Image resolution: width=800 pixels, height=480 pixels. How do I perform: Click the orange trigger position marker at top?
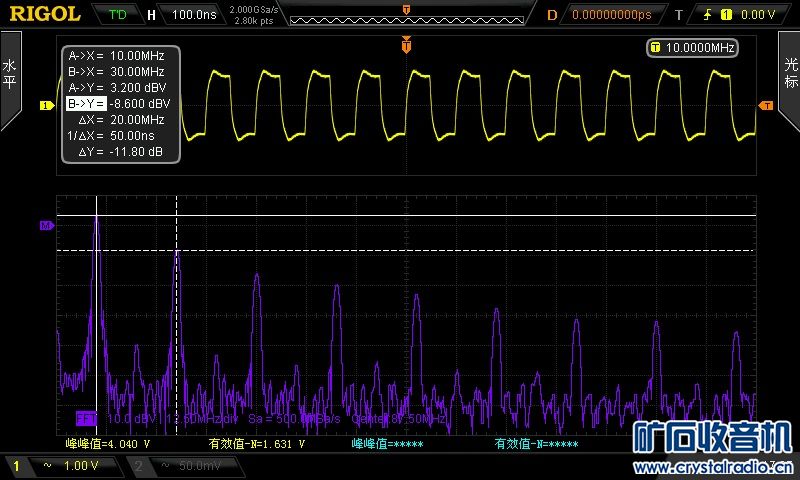point(406,44)
